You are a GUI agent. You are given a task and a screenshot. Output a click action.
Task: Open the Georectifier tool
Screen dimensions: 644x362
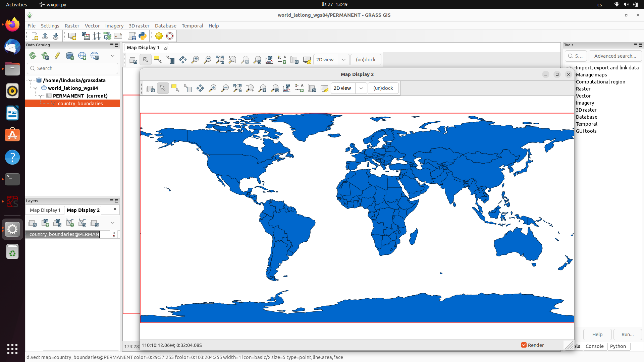click(97, 36)
